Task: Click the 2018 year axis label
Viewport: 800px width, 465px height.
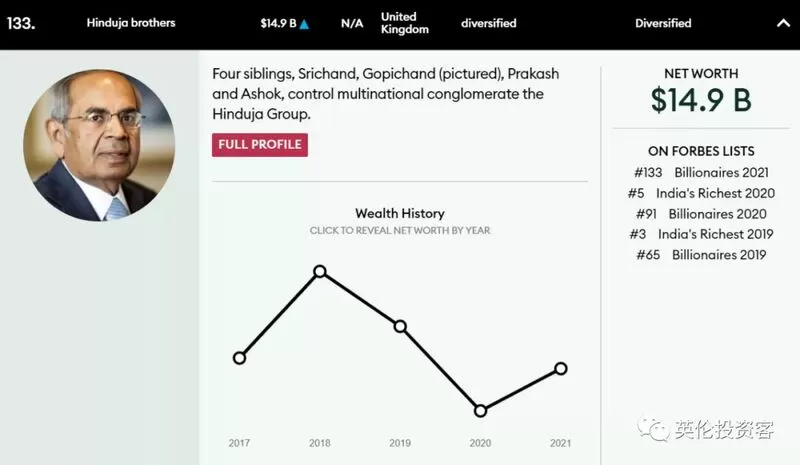Action: [319, 443]
